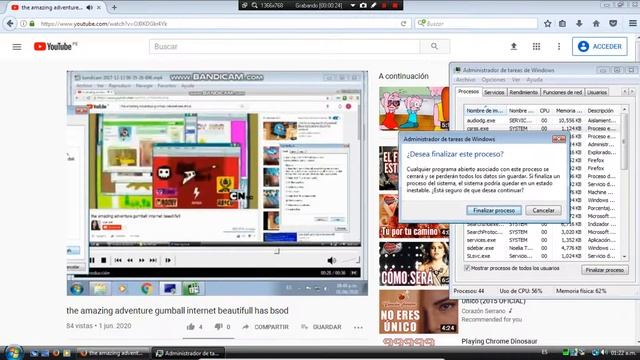Open YouTube settings three-dot menu in header
640x360 pixels.
(x=559, y=47)
